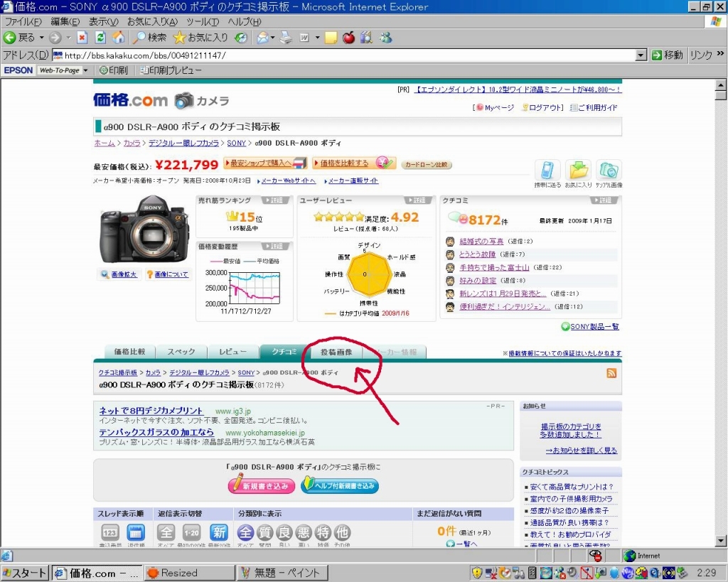728x582 pixels.
Task: Open the 検索 search toolbar button
Action: pyautogui.click(x=149, y=38)
